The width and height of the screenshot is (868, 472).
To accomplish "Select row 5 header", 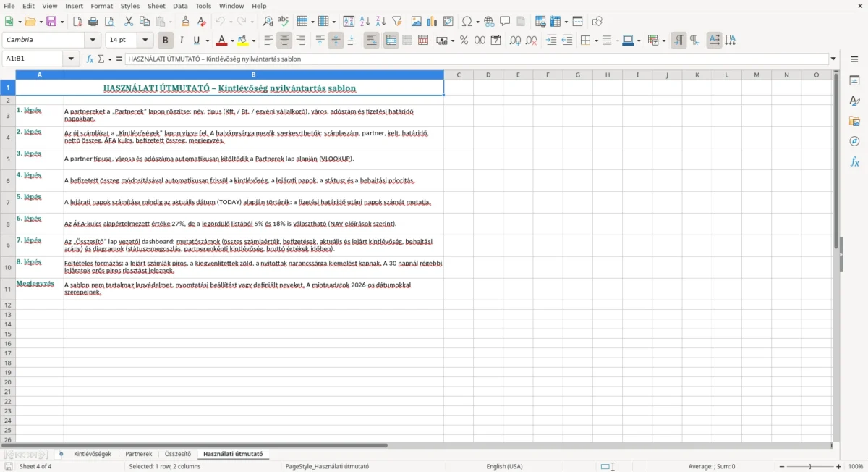I will [x=8, y=159].
